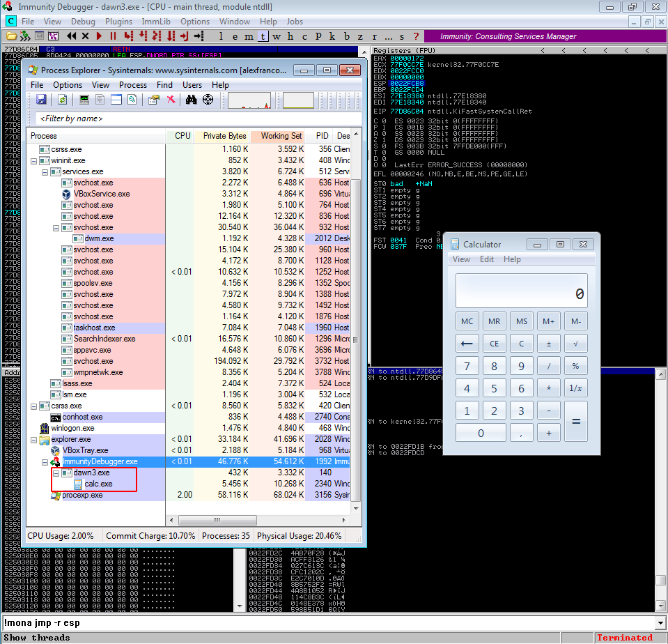
Task: Run the program with the red play icon
Action: point(100,36)
